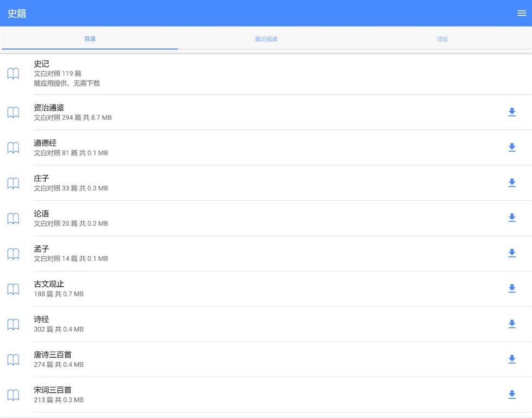The width and height of the screenshot is (532, 418).
Task: Download 孟子 using the download arrow
Action: tap(511, 254)
